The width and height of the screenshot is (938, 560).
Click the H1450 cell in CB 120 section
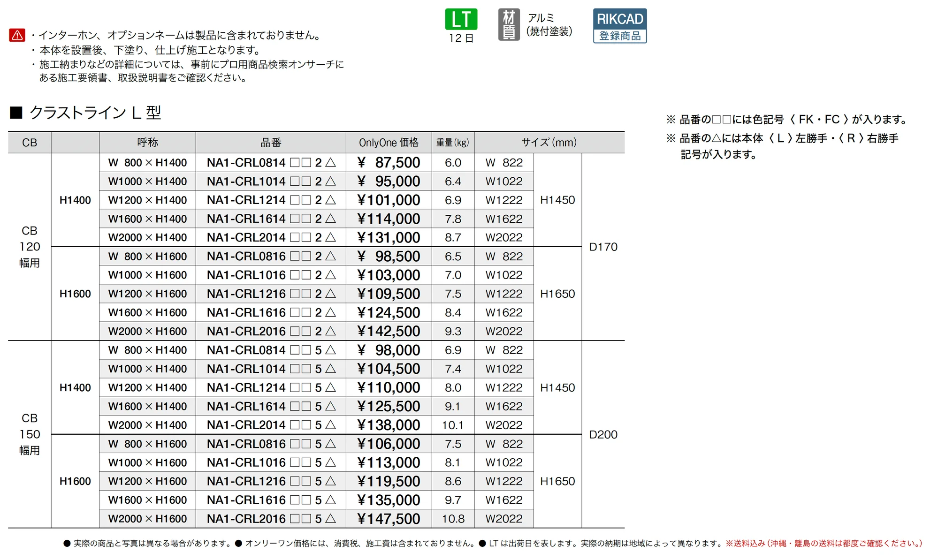[557, 200]
